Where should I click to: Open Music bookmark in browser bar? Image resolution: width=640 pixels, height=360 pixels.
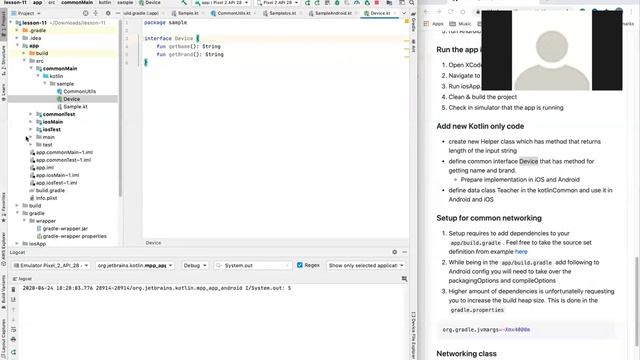460,24
